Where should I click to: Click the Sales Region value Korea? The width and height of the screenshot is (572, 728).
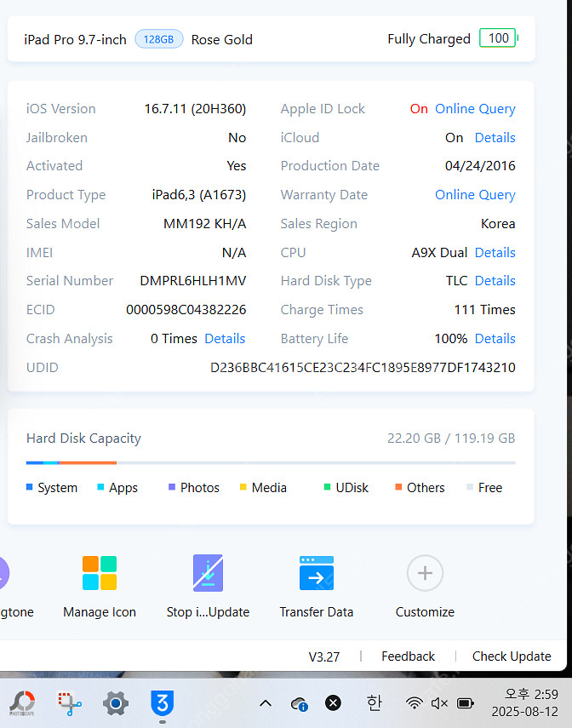point(498,224)
